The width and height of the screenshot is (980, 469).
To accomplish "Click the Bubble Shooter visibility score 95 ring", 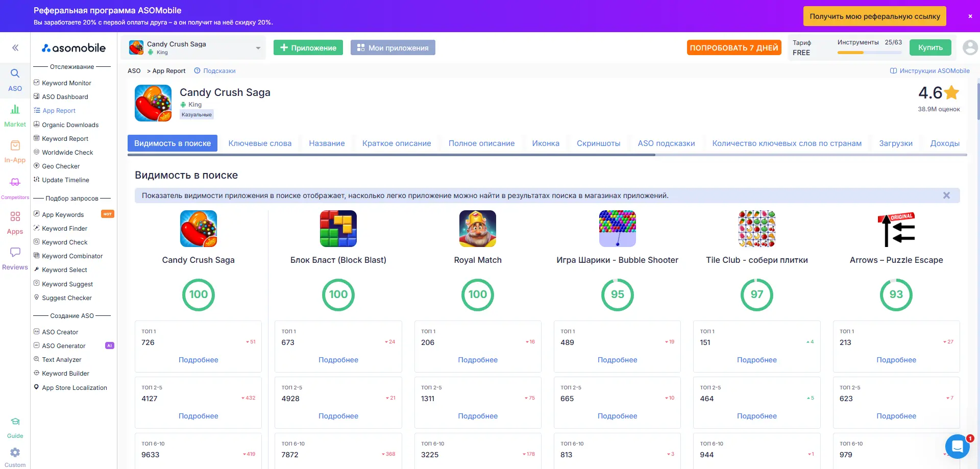I will pos(617,294).
